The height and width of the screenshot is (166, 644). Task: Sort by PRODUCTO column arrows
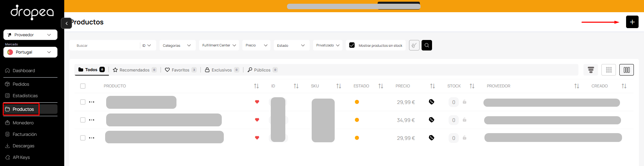tap(256, 86)
